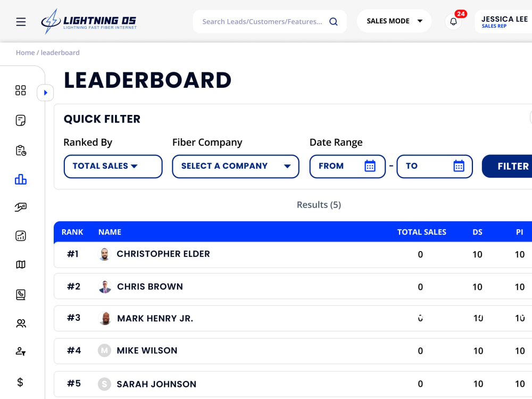The width and height of the screenshot is (532, 399).
Task: Open the clipboard clock sidebar icon
Action: tap(20, 151)
